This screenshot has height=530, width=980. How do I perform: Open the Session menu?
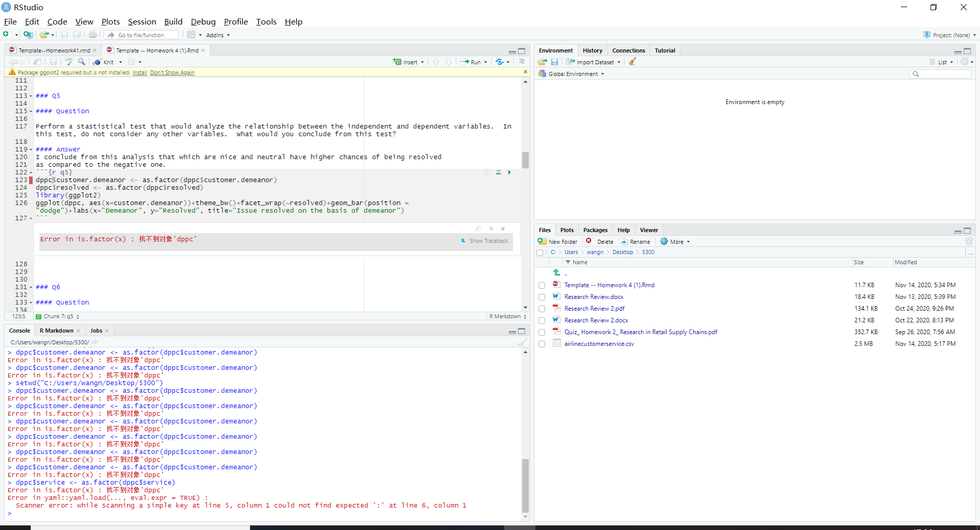pyautogui.click(x=142, y=21)
